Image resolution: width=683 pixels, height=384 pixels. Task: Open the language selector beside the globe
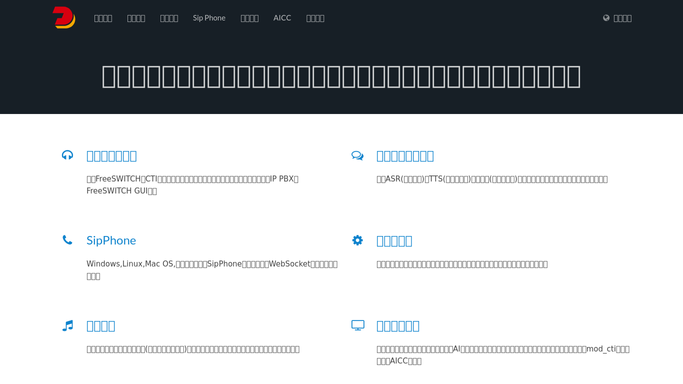(622, 18)
